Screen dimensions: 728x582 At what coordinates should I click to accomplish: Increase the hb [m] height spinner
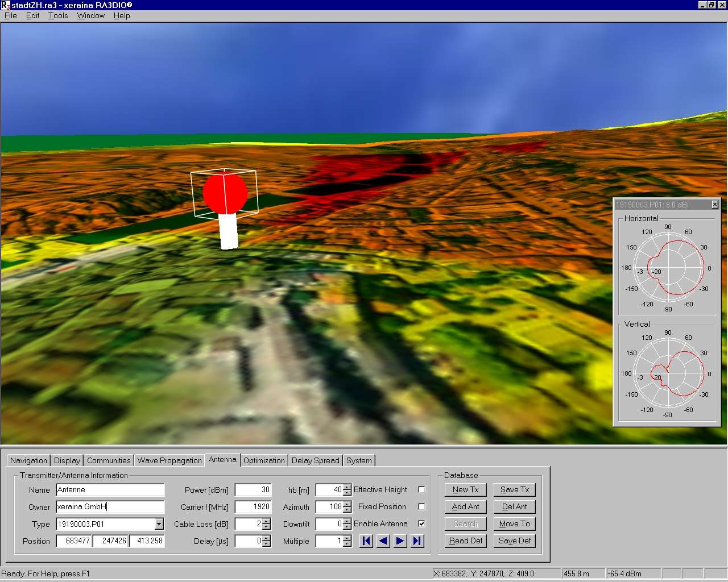click(x=347, y=487)
